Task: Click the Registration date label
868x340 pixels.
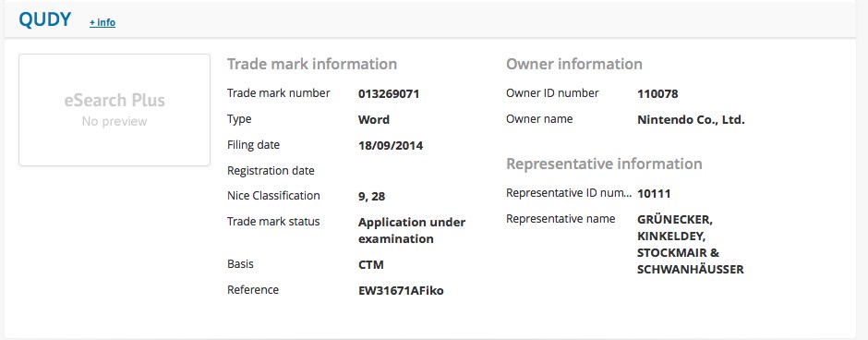Action: click(271, 171)
